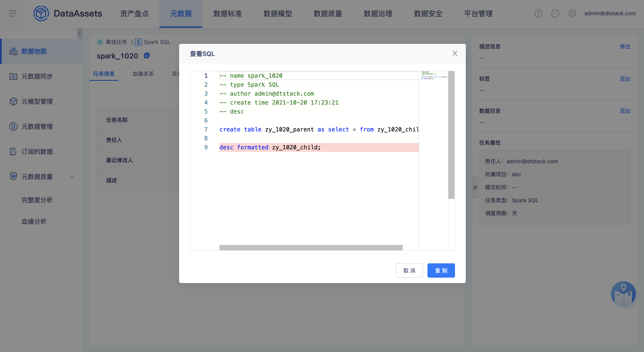Open the 平台管理 top menu
The image size is (644, 352).
pyautogui.click(x=478, y=13)
